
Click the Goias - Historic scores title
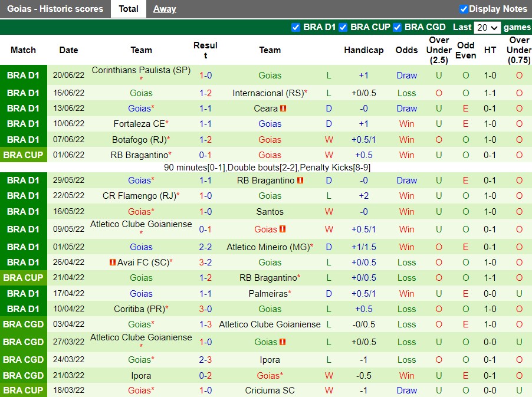55,9
